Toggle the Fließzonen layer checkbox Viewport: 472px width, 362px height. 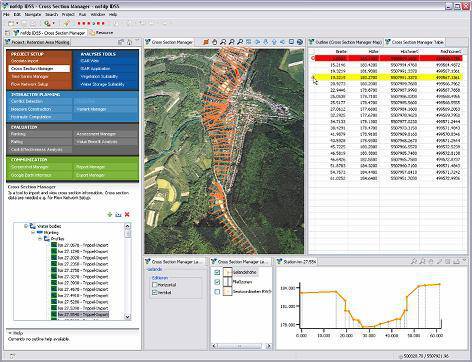(217, 282)
